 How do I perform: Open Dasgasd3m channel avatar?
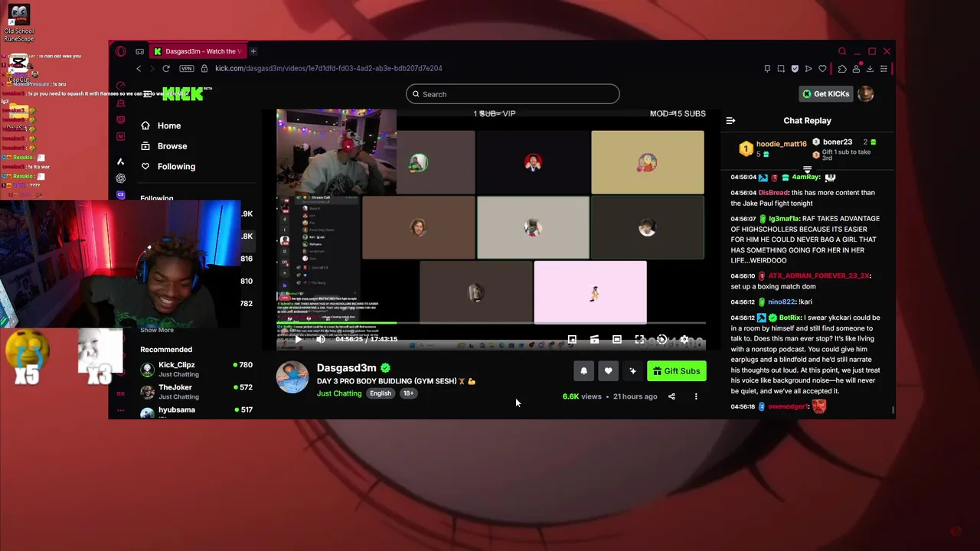coord(292,377)
